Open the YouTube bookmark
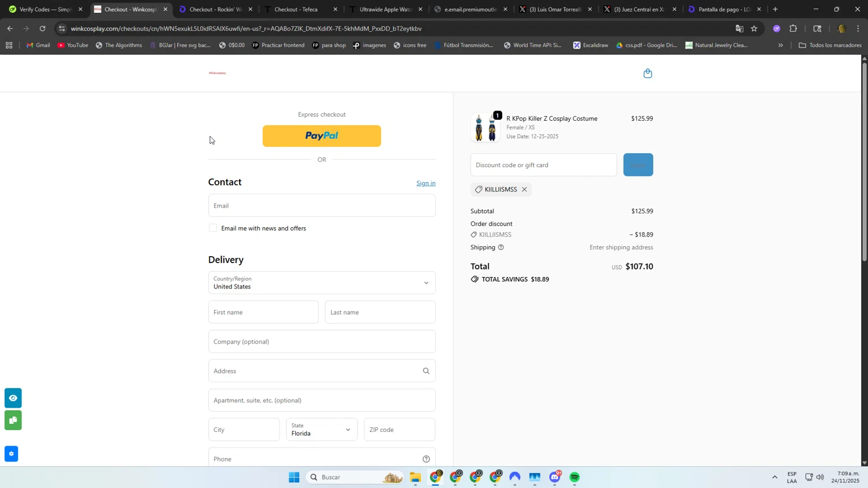This screenshot has height=488, width=868. click(73, 45)
